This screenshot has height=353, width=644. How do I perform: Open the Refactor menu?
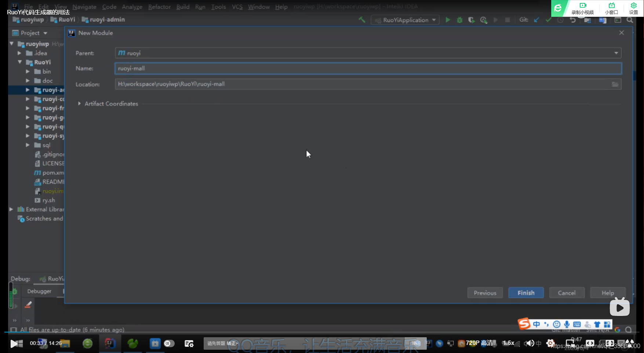coord(159,7)
